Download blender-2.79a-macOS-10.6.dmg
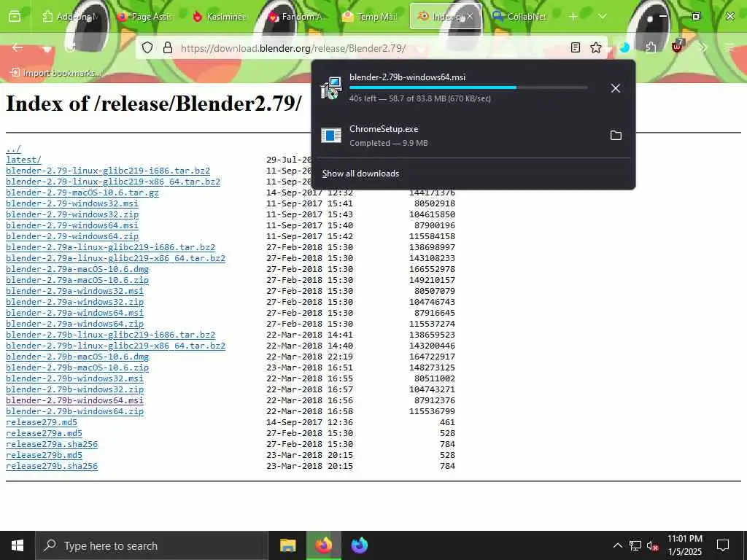The image size is (747, 560). click(77, 269)
